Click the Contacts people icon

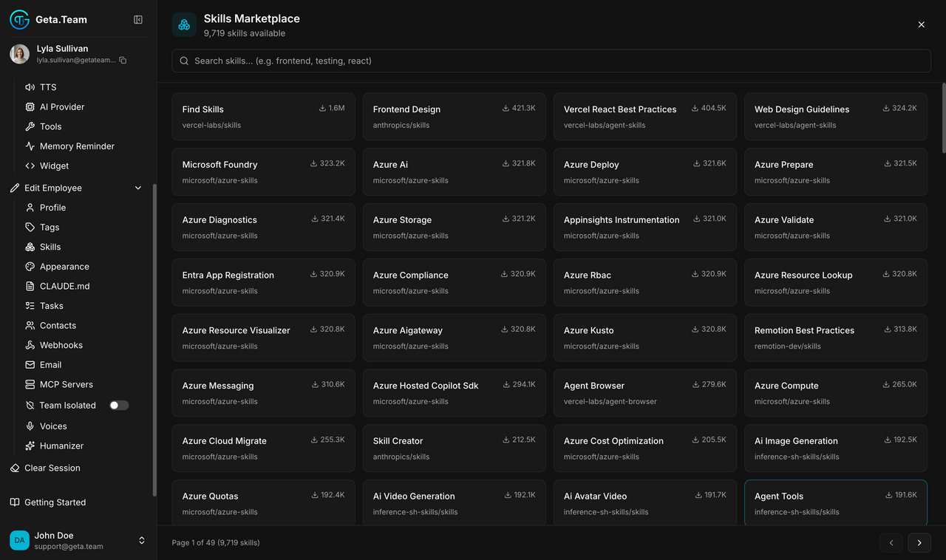[x=30, y=325]
